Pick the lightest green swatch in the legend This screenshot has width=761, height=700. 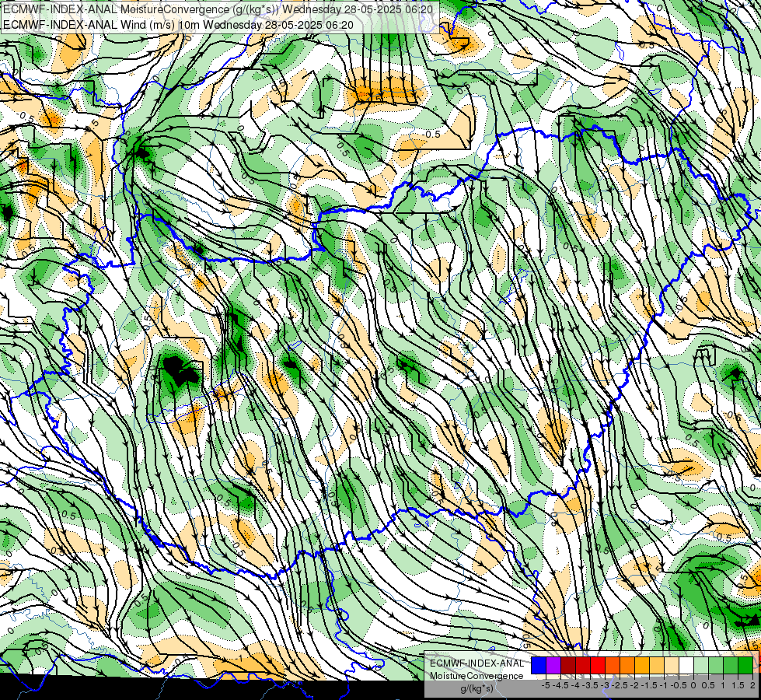tap(701, 666)
